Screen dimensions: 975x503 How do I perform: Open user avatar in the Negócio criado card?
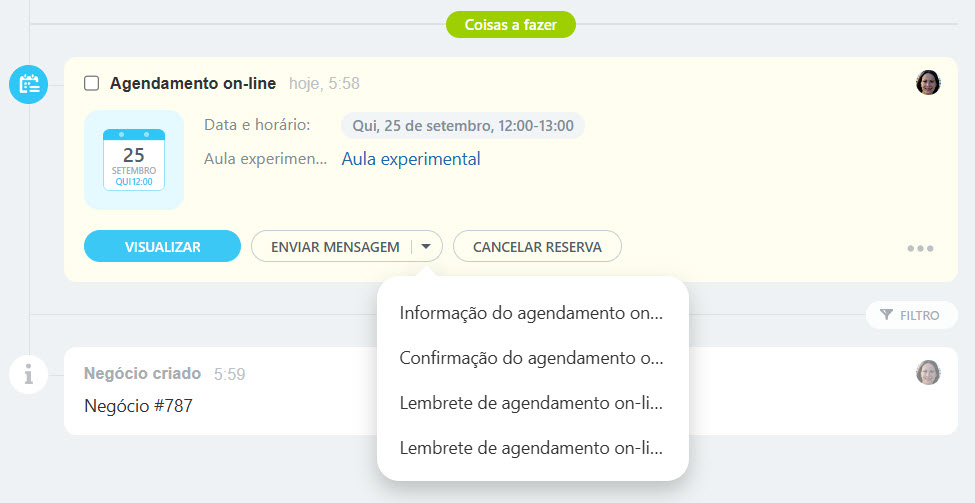[928, 373]
